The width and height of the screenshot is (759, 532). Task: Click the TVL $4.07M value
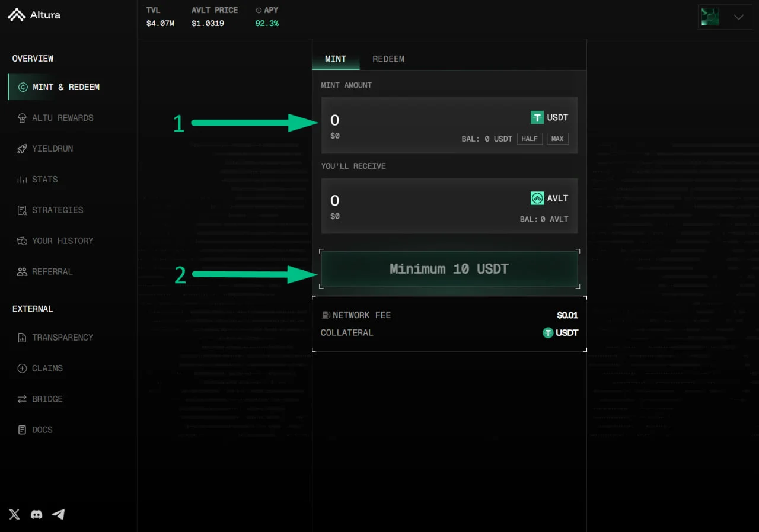(160, 24)
